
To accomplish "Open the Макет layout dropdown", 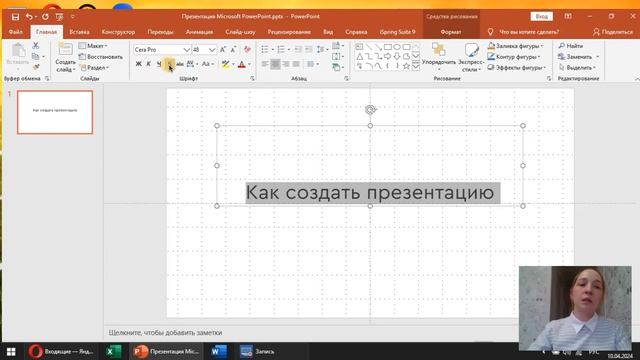I will tap(93, 46).
